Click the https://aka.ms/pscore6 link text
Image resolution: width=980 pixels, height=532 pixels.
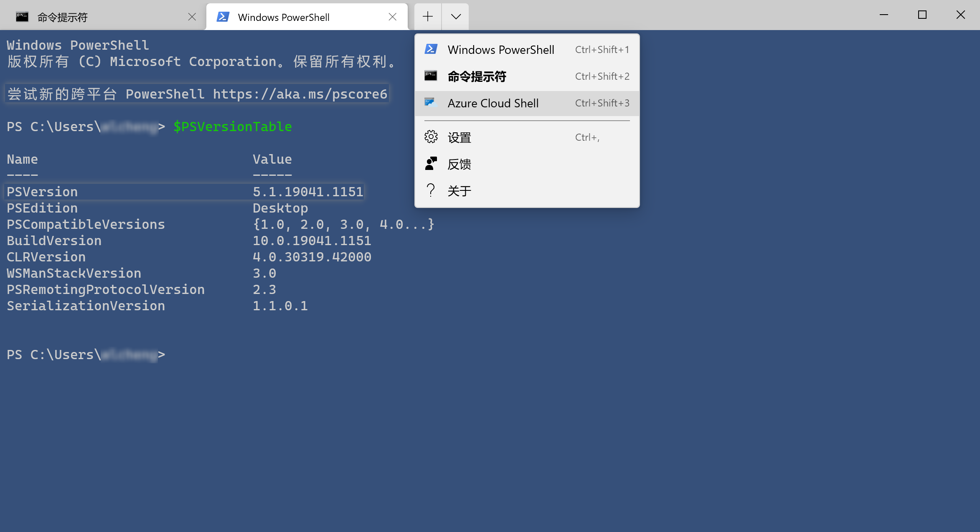click(300, 94)
